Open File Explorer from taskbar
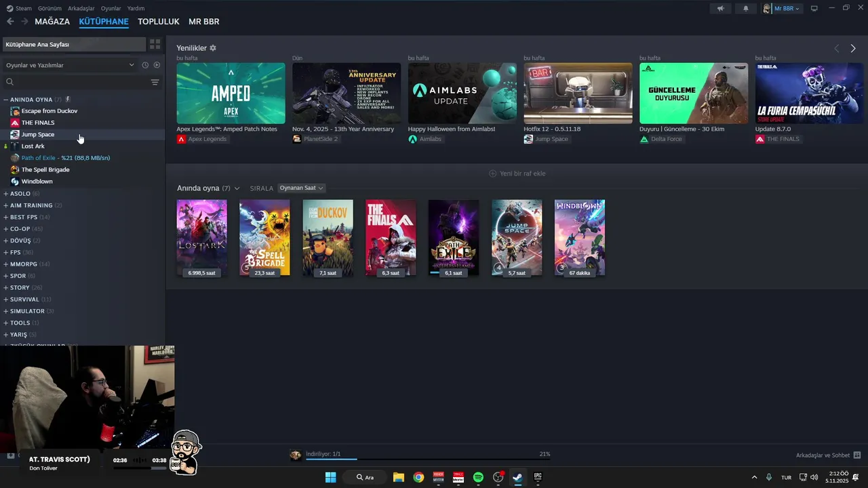 (399, 477)
